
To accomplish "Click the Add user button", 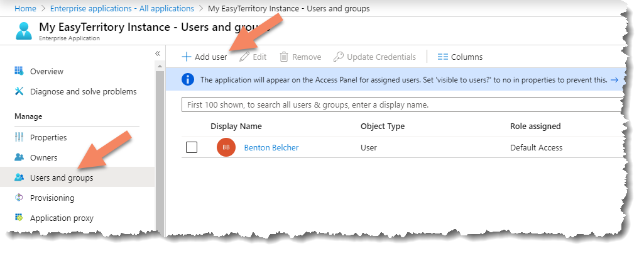I will [x=204, y=57].
